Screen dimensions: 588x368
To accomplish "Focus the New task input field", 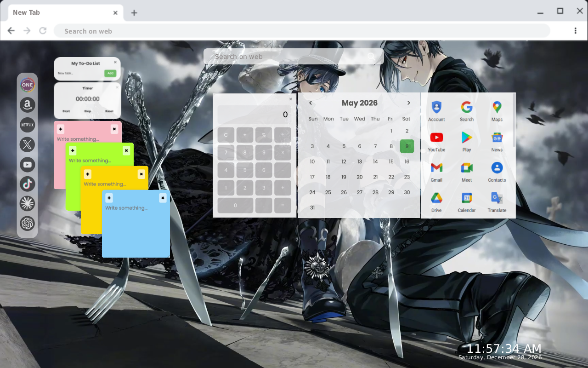I will tap(80, 73).
